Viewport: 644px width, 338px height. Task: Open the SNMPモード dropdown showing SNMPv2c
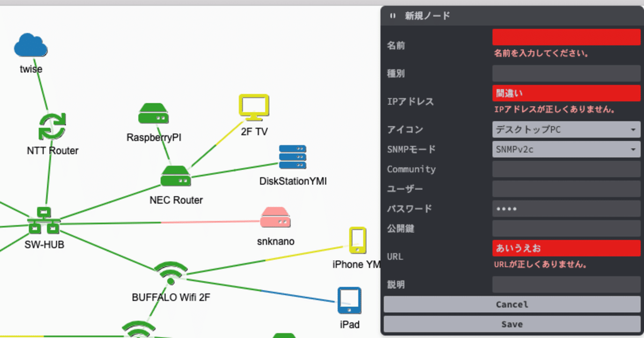(566, 149)
